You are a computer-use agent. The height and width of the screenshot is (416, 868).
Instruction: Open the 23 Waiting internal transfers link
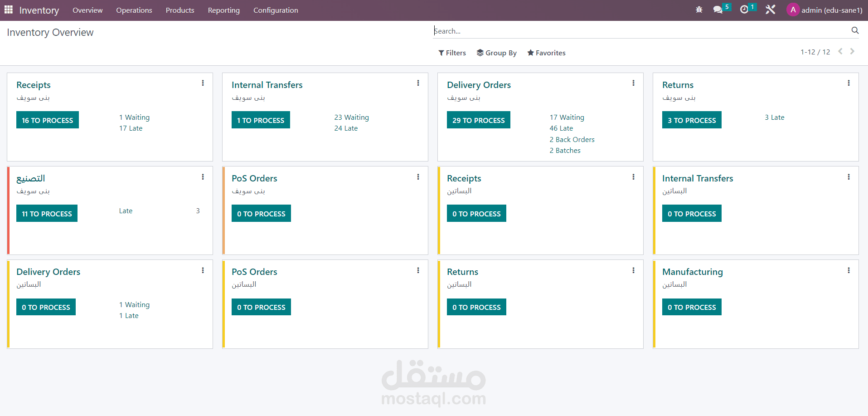click(x=352, y=117)
